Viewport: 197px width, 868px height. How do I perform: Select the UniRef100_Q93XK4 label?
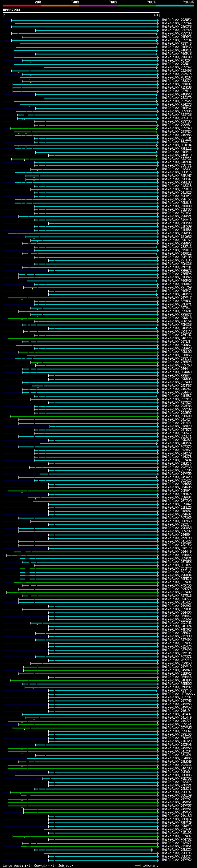pyautogui.click(x=176, y=765)
